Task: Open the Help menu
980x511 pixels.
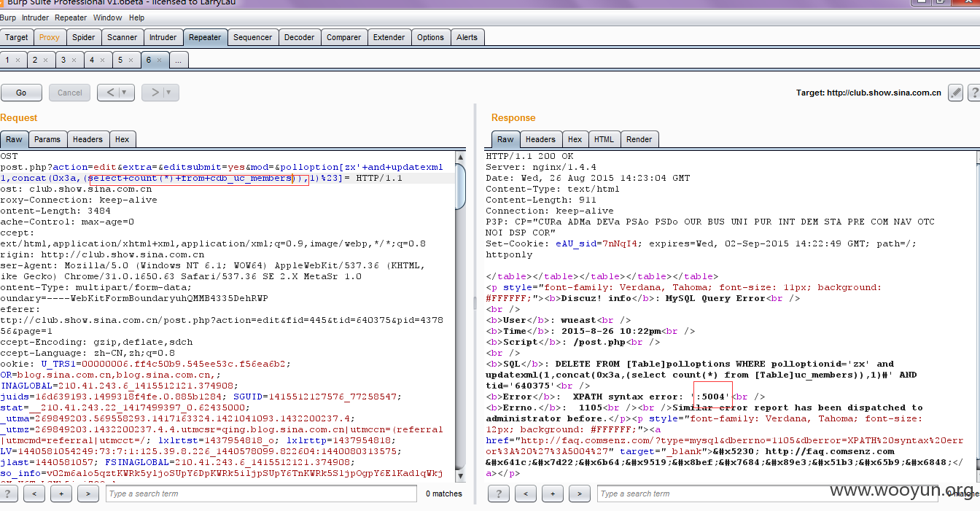Action: tap(136, 17)
